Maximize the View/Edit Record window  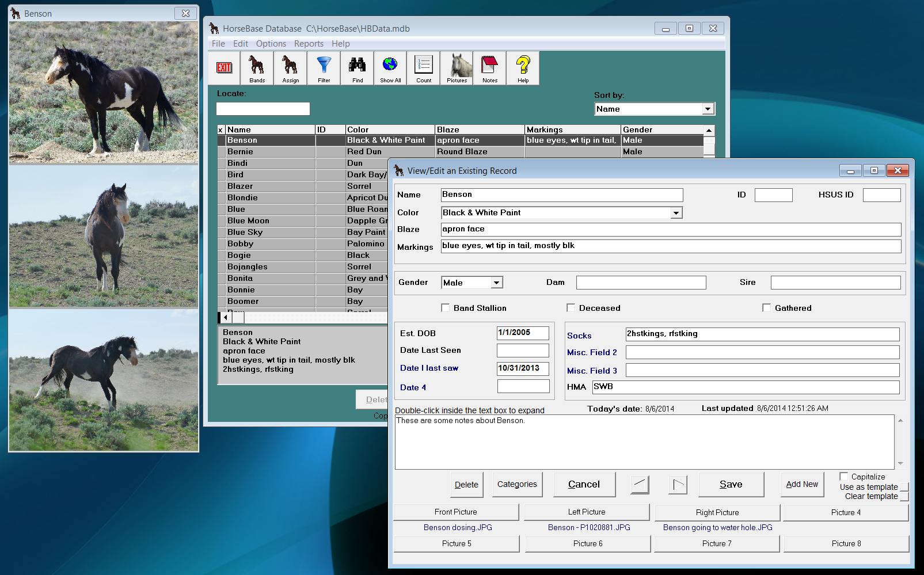click(x=874, y=170)
